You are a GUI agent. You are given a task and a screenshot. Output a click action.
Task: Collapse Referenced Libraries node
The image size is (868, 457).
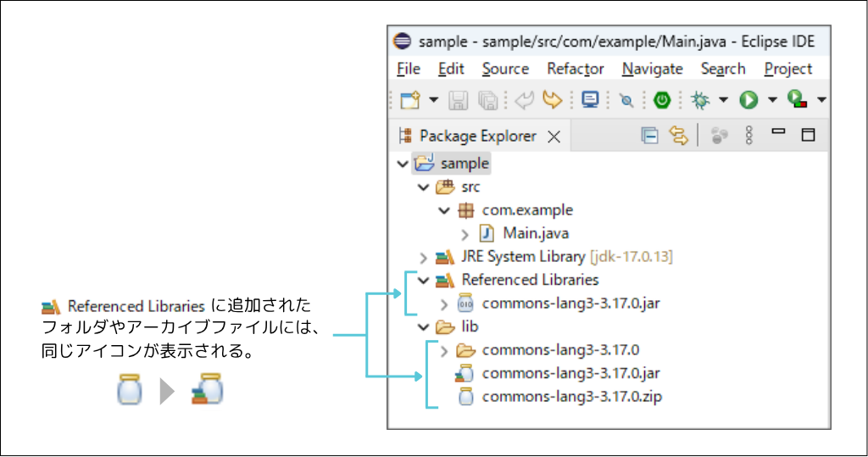424,281
